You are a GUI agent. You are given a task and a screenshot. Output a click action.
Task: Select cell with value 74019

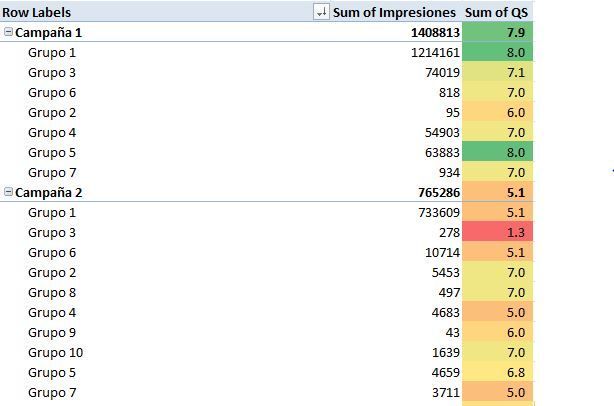point(442,72)
